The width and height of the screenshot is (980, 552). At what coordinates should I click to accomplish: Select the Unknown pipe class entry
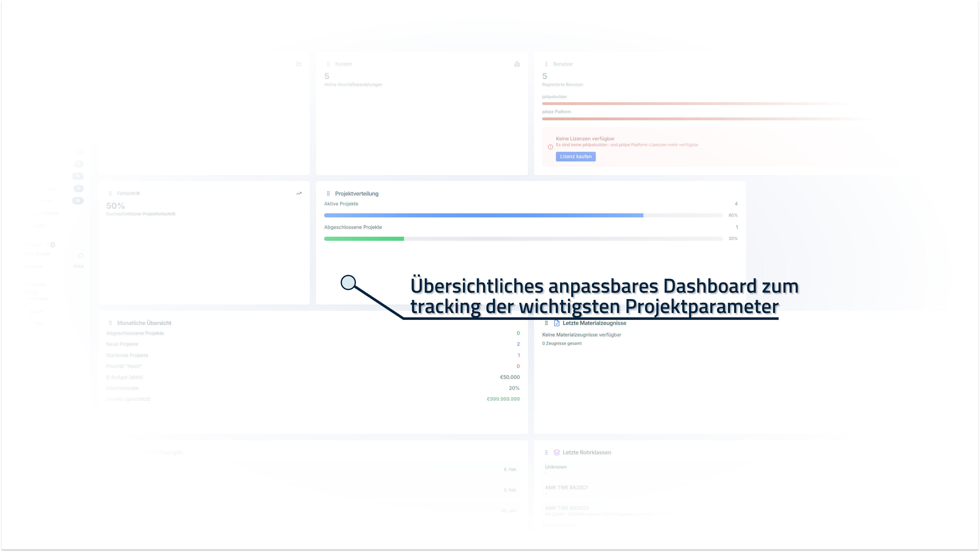pos(555,467)
